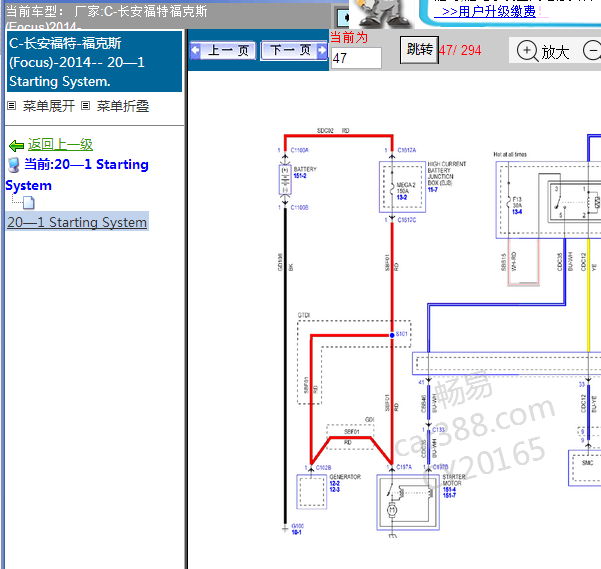
Task: Click the starter motor symbol in diagram
Action: click(x=408, y=502)
